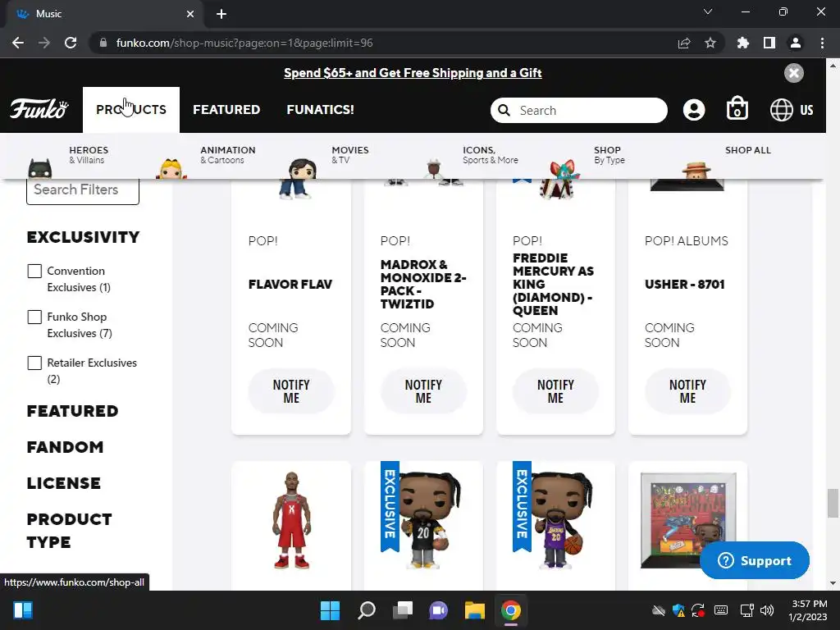The width and height of the screenshot is (840, 630).
Task: Check the Funko Shop Exclusives filter
Action: point(34,317)
